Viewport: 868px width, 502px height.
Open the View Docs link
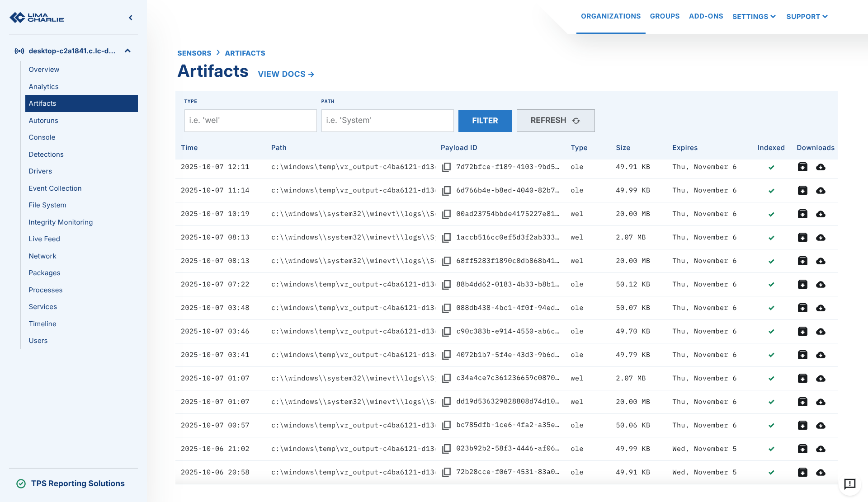pos(286,74)
